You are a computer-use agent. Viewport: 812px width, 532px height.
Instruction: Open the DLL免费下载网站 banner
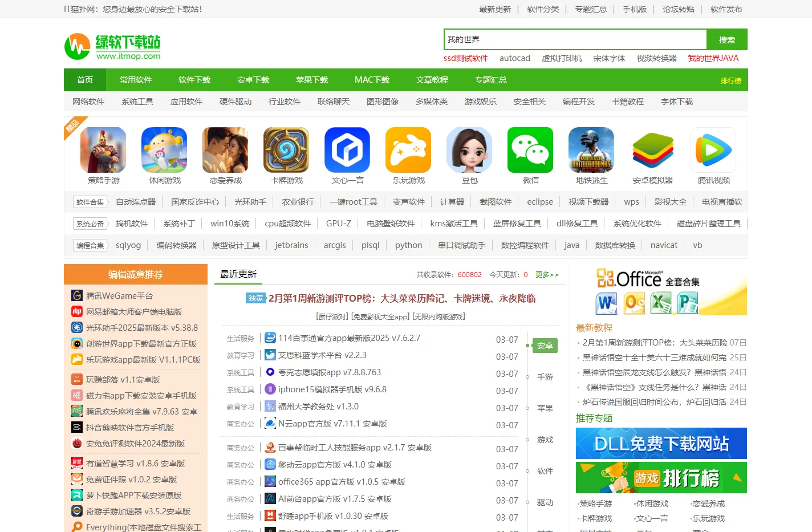coord(661,443)
